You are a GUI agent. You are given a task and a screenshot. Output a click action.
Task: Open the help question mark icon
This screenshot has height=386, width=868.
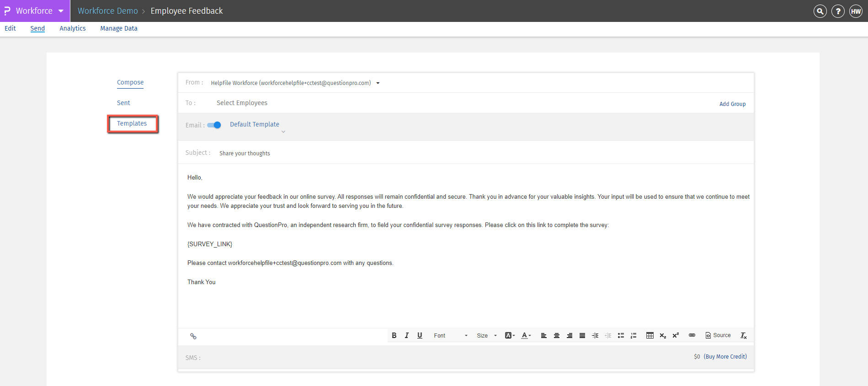[x=838, y=11]
